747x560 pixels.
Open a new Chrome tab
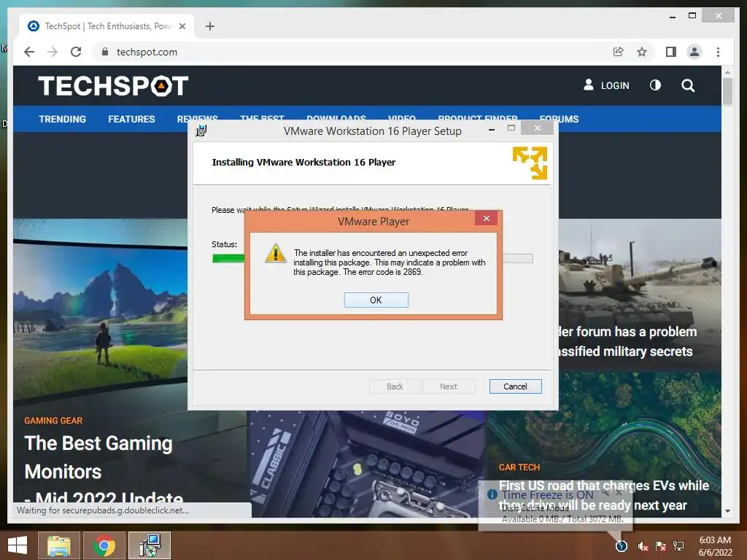pos(209,26)
